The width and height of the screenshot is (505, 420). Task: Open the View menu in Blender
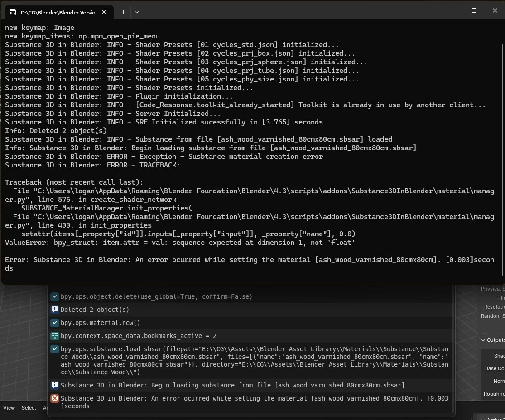9,408
